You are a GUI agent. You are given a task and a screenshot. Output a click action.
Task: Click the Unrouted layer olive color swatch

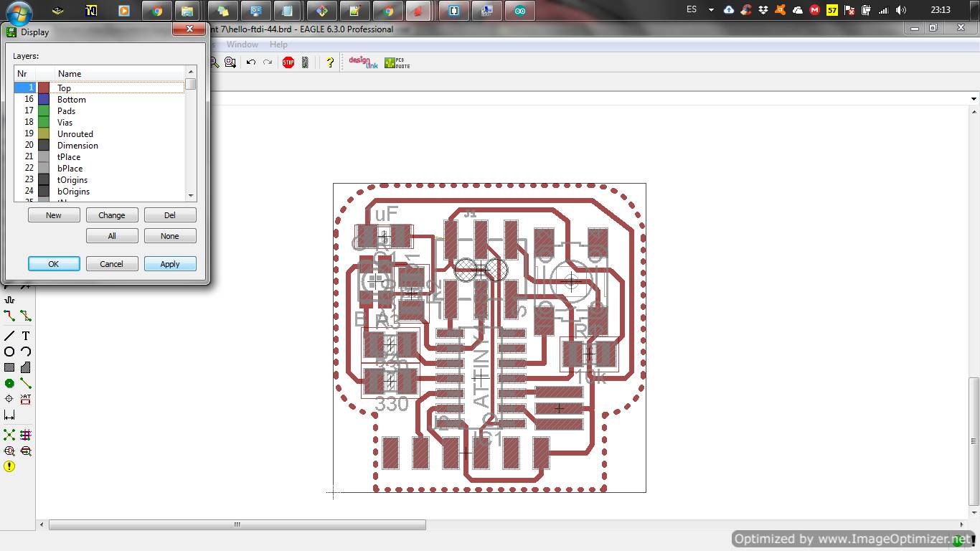click(44, 133)
